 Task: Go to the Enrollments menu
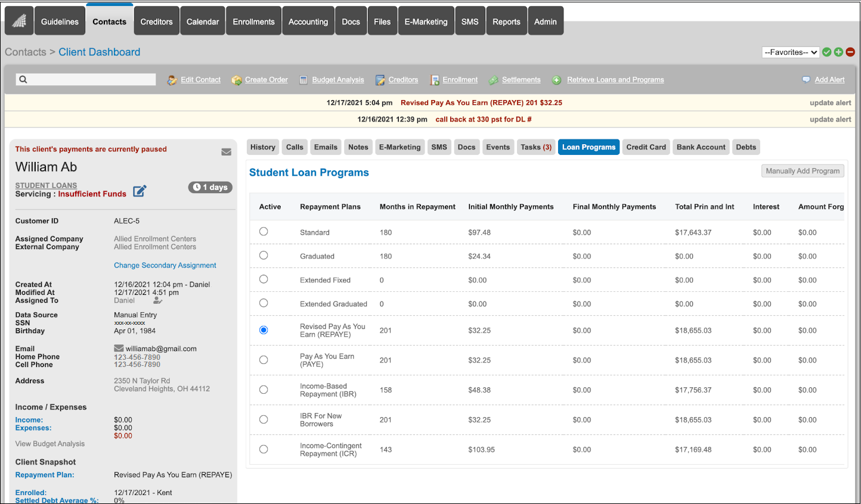254,21
